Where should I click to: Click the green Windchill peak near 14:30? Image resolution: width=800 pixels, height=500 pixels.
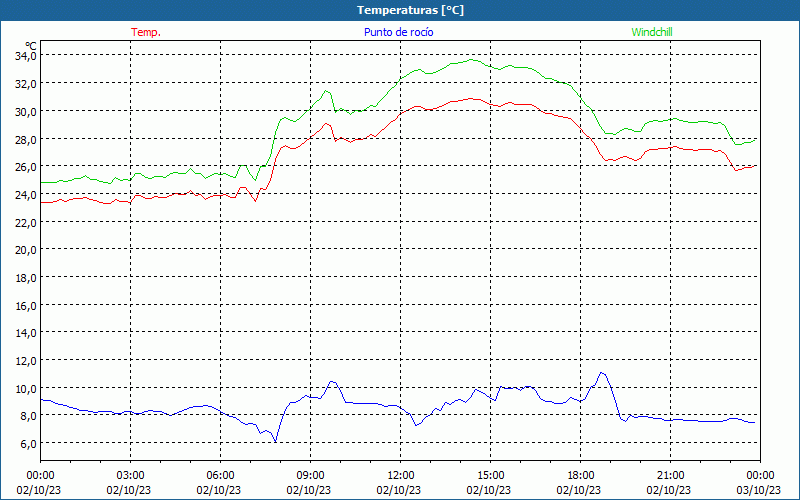click(472, 60)
